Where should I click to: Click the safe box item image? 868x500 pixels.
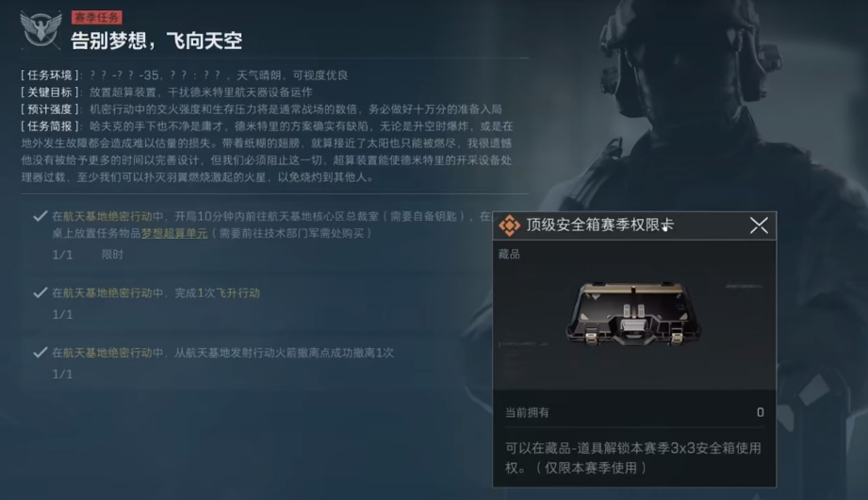click(632, 313)
